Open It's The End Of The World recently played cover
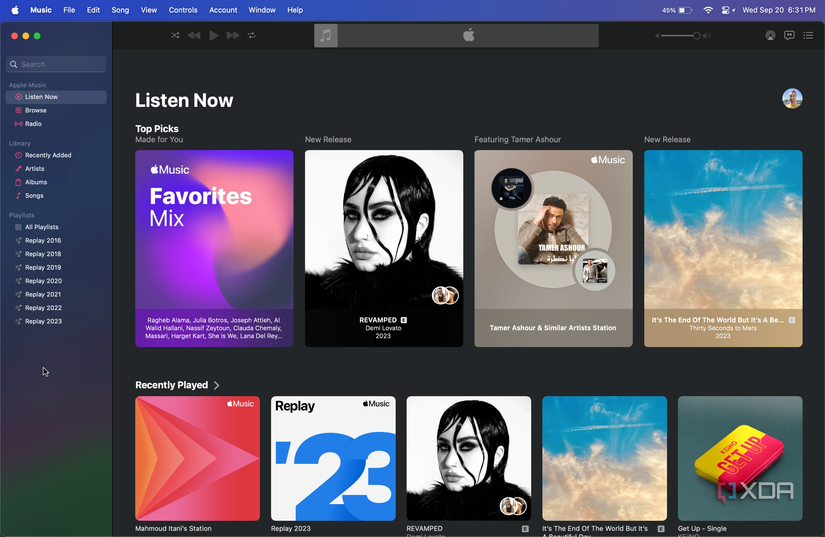This screenshot has height=537, width=825. point(605,458)
